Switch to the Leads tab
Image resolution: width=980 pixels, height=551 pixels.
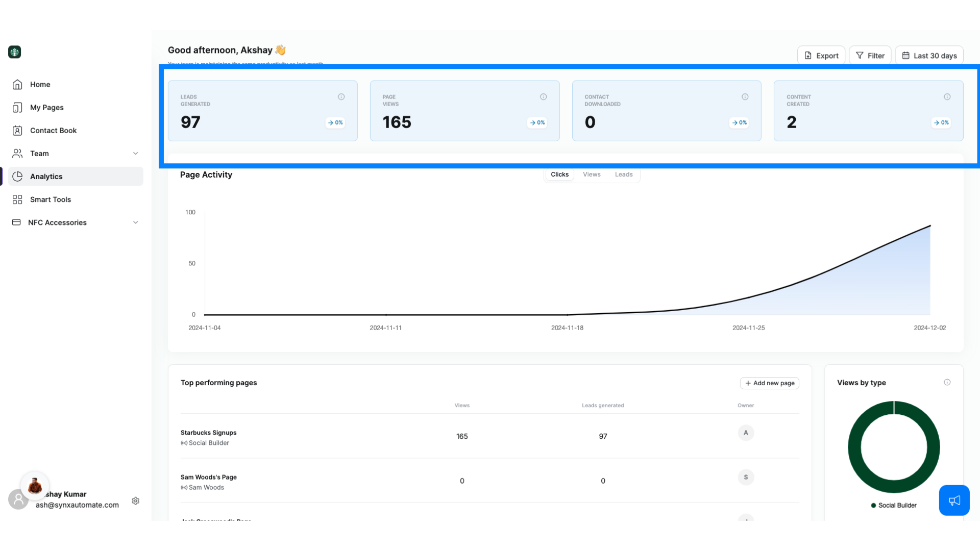(623, 174)
